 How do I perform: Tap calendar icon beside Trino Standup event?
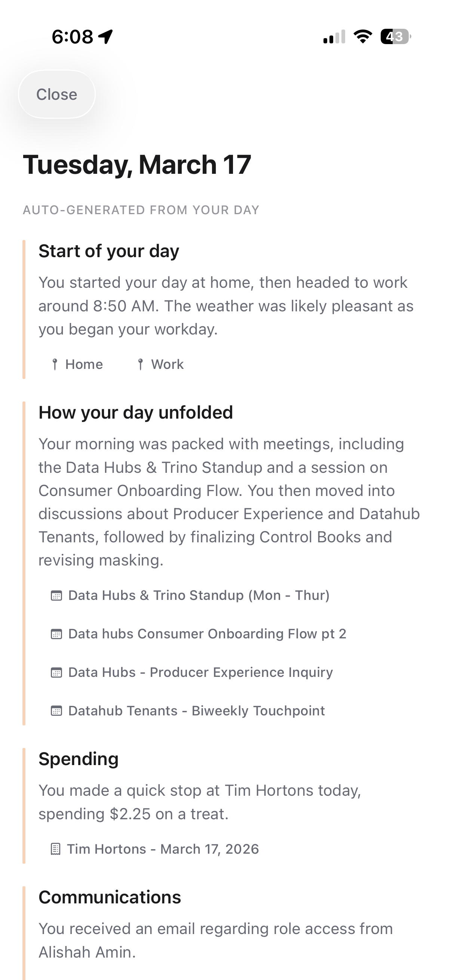click(56, 595)
